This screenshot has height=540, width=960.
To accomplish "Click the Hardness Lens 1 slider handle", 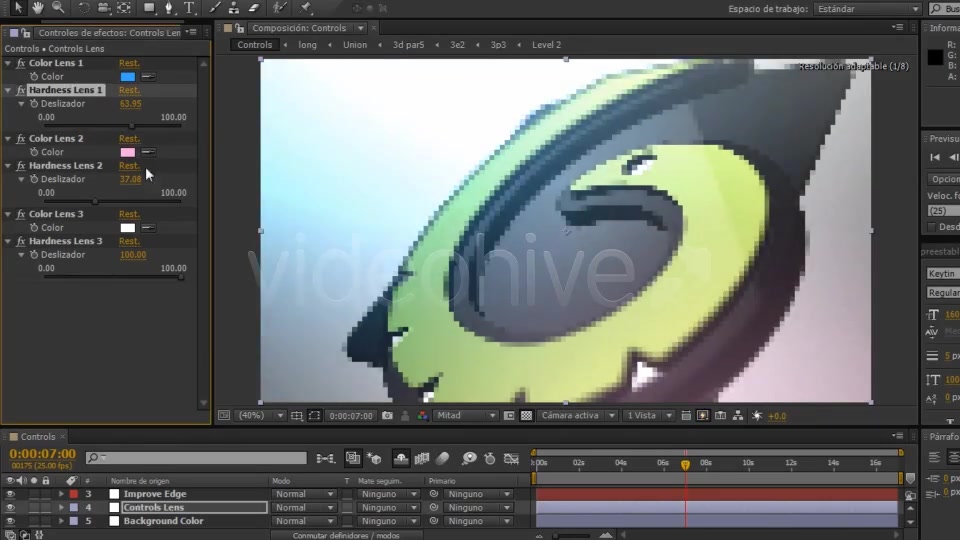I will 131,126.
